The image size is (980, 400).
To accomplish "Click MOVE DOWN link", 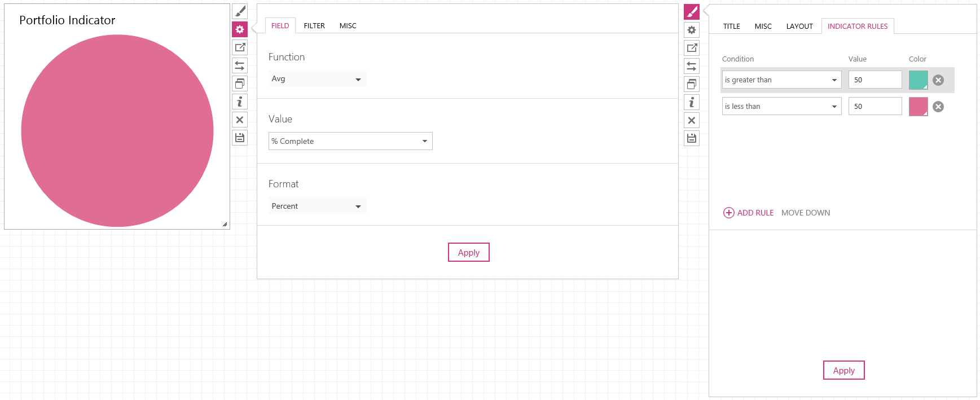I will point(806,213).
